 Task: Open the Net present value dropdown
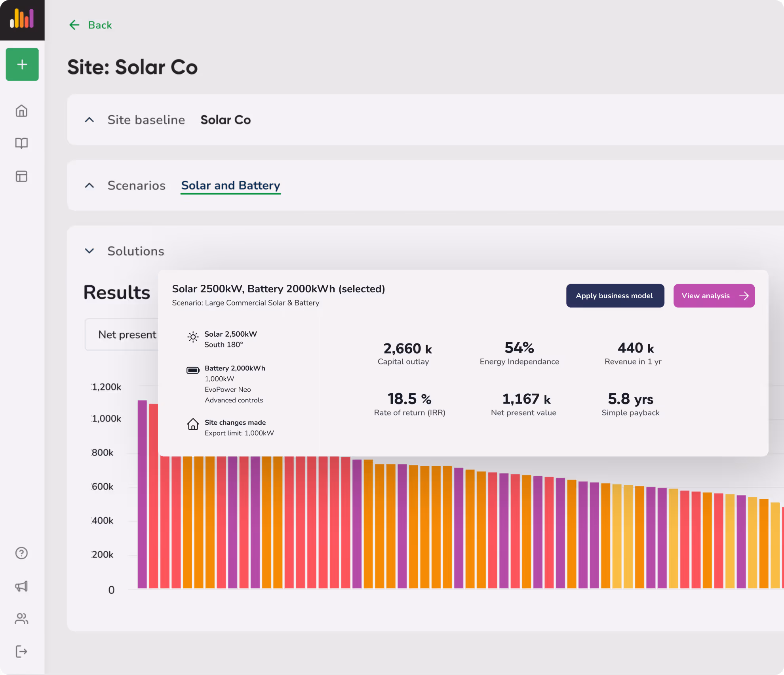point(123,335)
